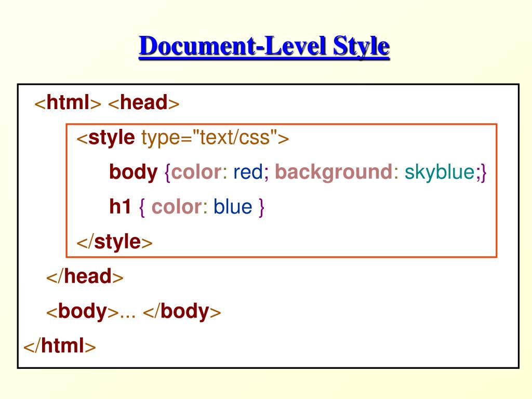This screenshot has height=399, width=532.
Task: Click the h1 selector
Action: click(120, 207)
